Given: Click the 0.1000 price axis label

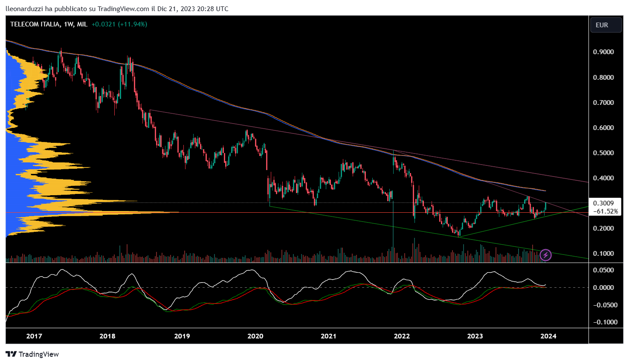Looking at the screenshot, I should (603, 254).
